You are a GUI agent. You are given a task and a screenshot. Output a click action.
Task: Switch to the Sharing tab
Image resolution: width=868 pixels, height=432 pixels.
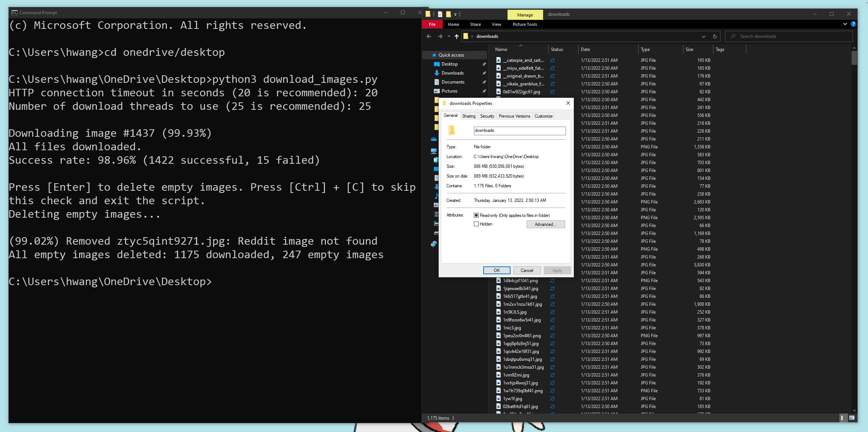[x=469, y=116]
